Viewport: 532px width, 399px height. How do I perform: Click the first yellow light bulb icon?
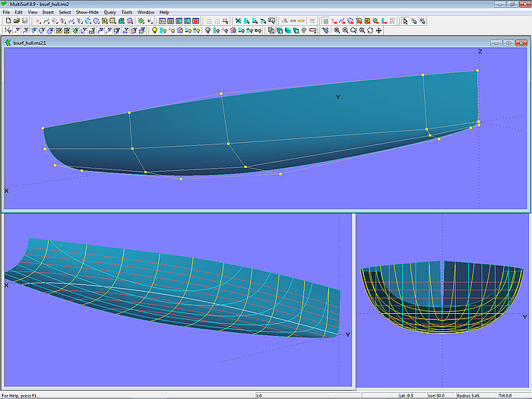(x=154, y=31)
